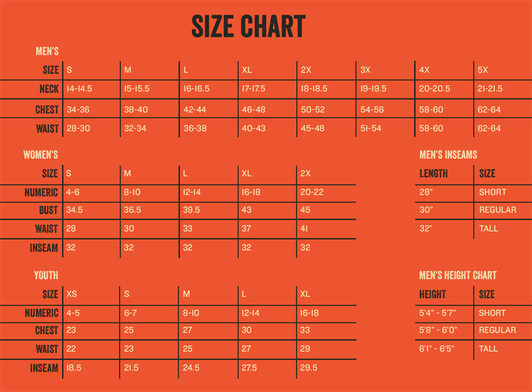Screen dimensions: 532x392
Task: Click the men's XL size column header
Action: pyautogui.click(x=247, y=70)
